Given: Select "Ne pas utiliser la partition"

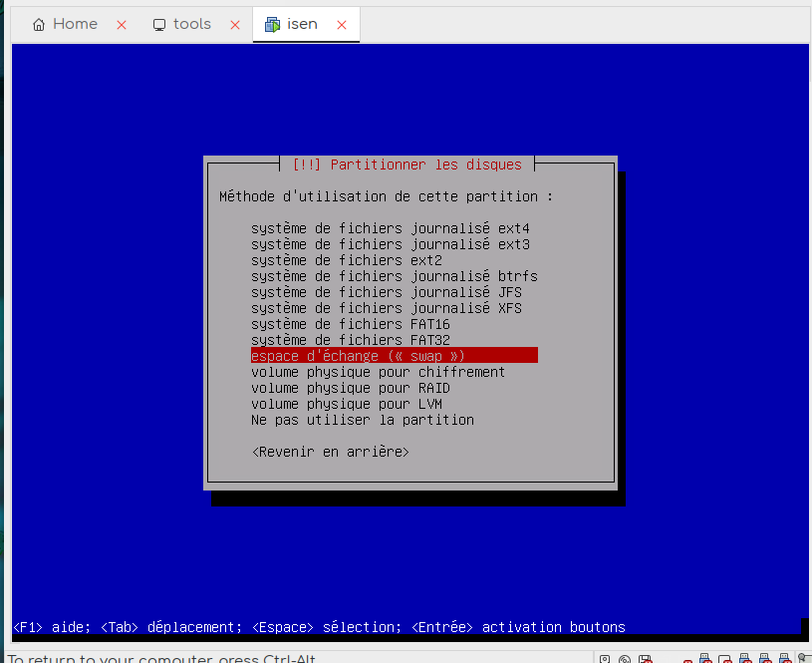Looking at the screenshot, I should (362, 420).
